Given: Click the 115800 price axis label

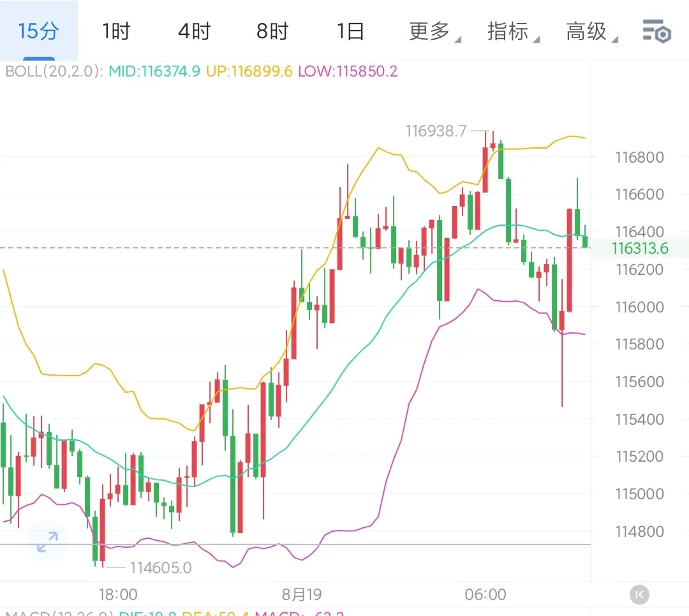Looking at the screenshot, I should [639, 344].
